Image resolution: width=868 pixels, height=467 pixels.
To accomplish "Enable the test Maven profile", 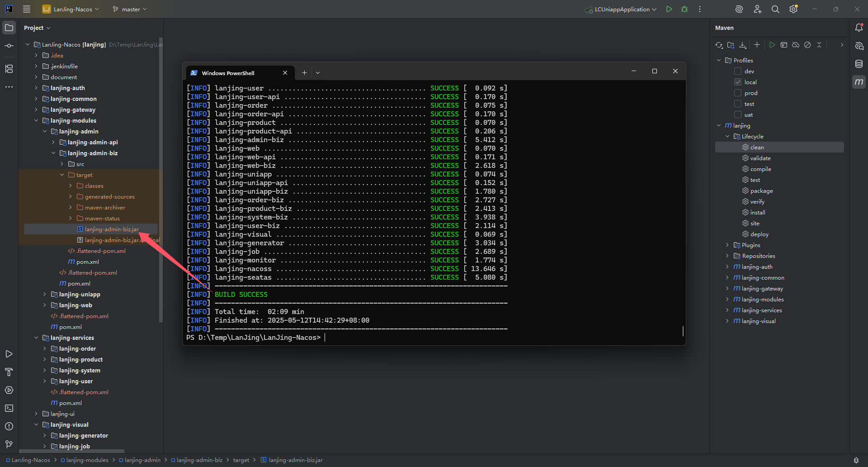I will coord(738,104).
